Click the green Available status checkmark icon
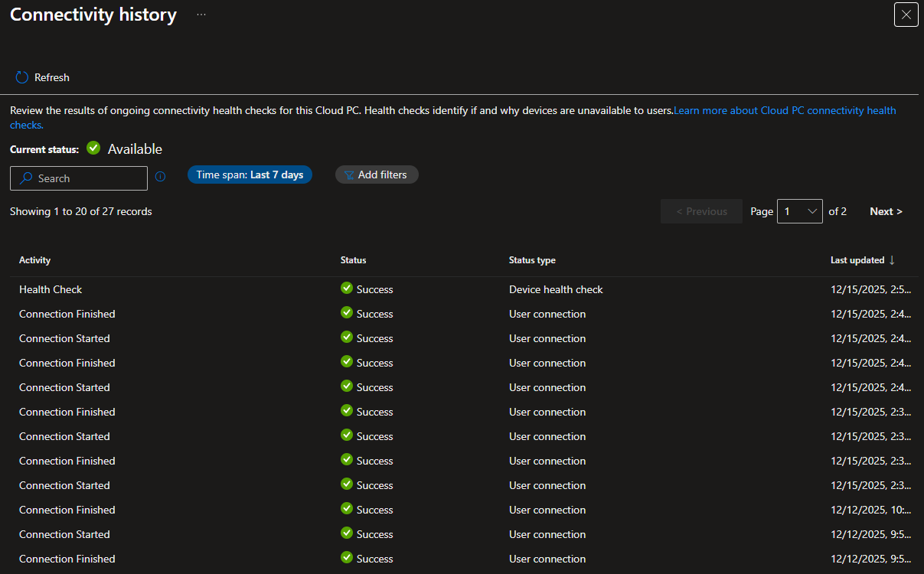Screen dimensions: 924x574 93,148
